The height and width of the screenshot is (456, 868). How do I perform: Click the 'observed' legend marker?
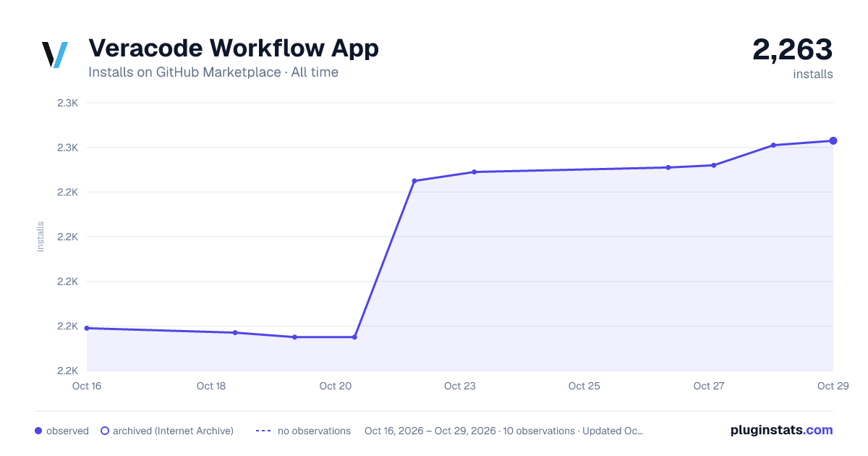click(x=38, y=431)
